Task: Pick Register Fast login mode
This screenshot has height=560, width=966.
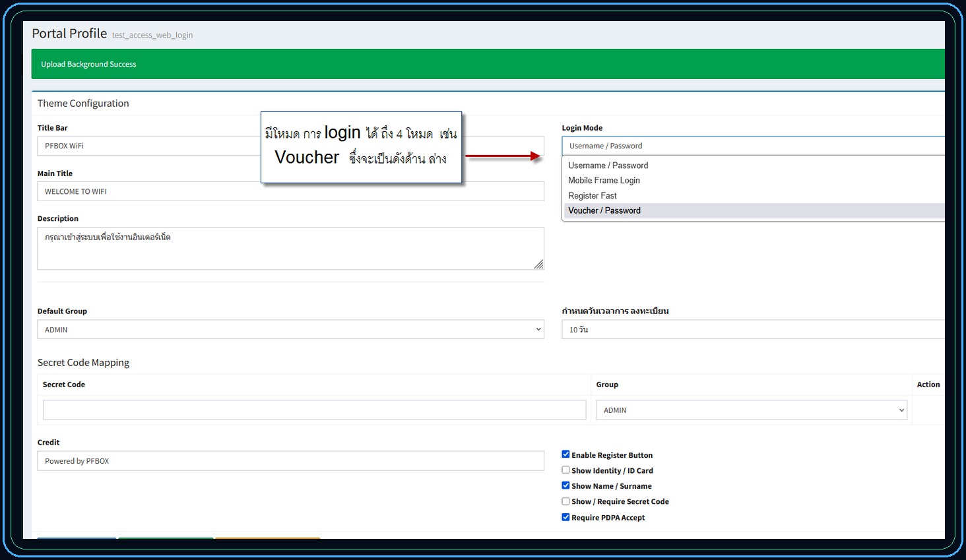Action: [753, 196]
